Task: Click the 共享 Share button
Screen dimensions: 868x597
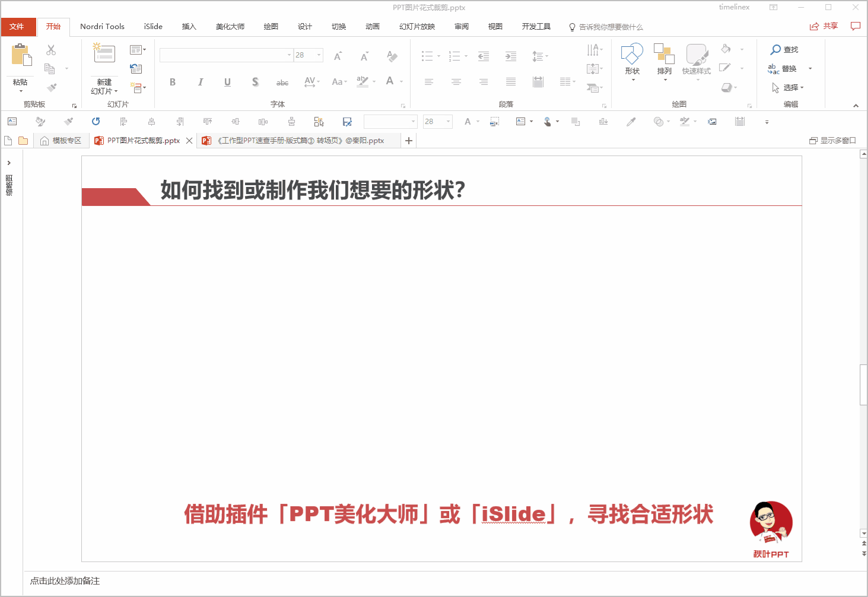Action: point(824,26)
